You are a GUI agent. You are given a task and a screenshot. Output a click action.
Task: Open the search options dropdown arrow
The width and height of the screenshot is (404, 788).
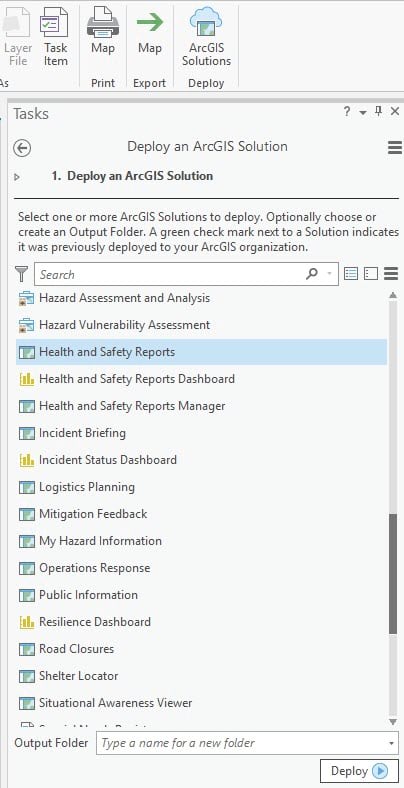coord(330,274)
